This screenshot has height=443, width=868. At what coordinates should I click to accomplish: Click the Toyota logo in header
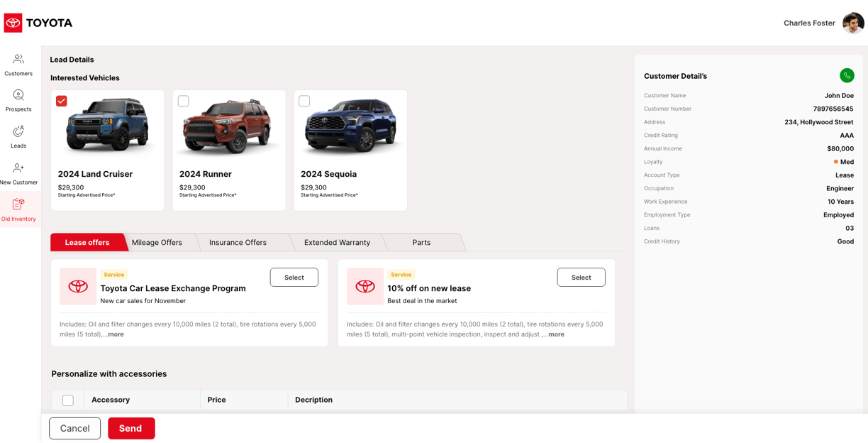click(x=38, y=23)
